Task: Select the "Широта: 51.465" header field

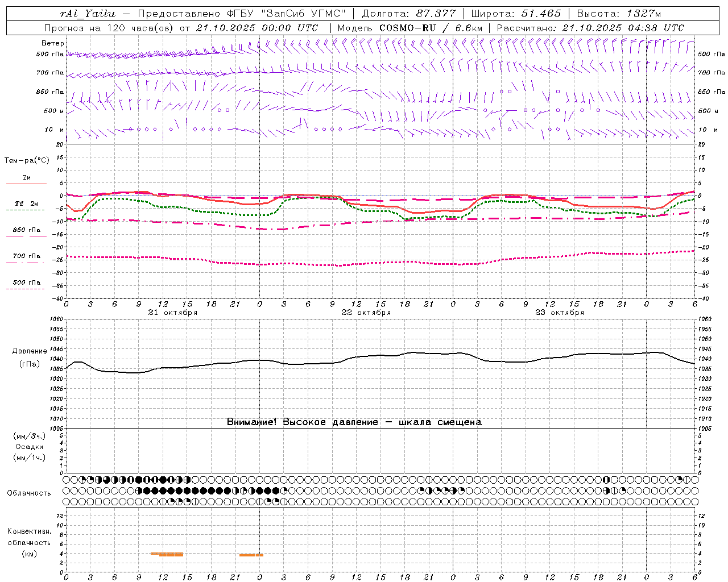Action: click(x=516, y=14)
